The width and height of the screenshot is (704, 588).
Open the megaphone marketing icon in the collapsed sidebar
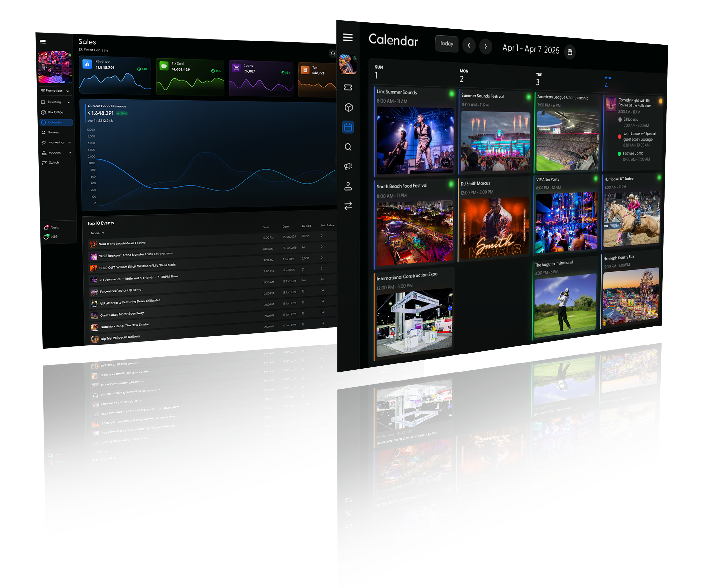pos(348,166)
